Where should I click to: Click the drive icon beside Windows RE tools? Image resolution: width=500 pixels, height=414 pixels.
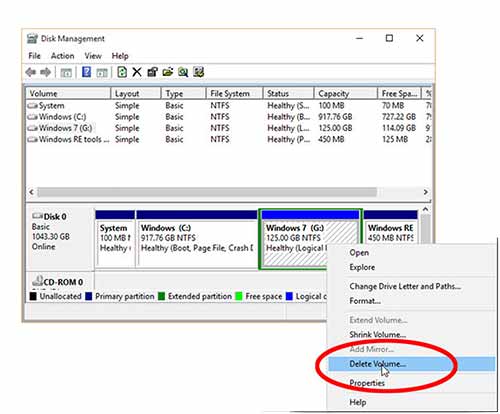[32, 140]
